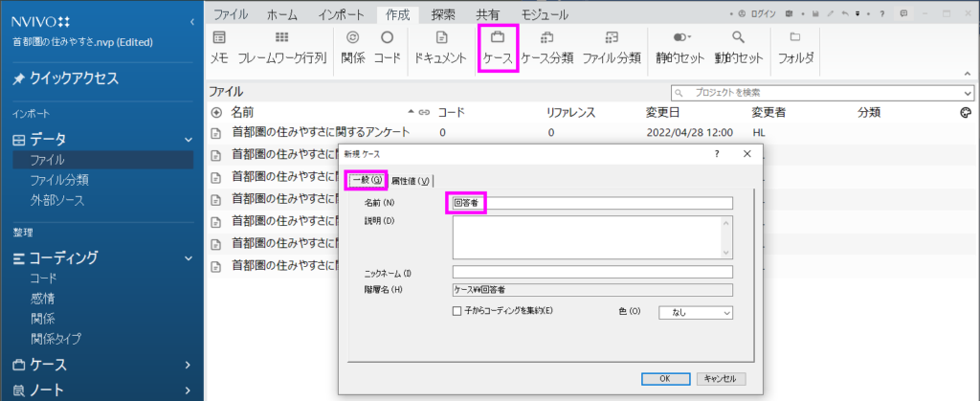Switch to the 属性値 tab
Screen dimensions: 980x401
pos(411,181)
